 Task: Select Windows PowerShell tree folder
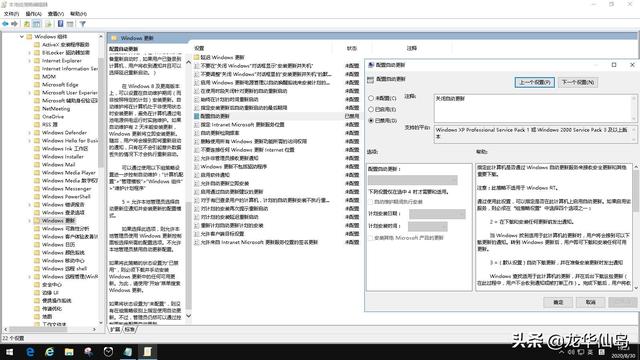click(x=66, y=197)
